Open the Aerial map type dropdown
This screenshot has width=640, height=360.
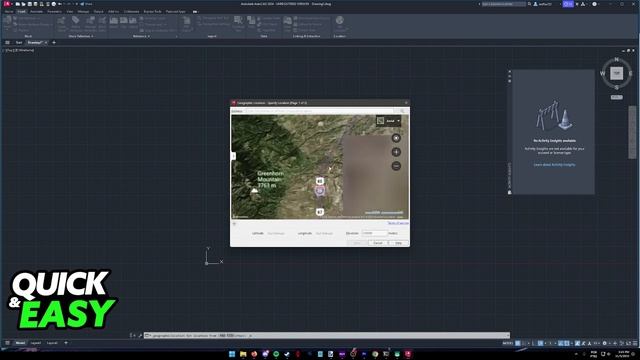click(x=388, y=121)
